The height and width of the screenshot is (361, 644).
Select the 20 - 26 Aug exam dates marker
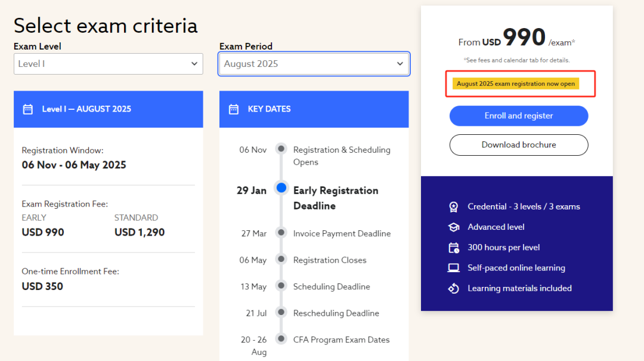[281, 339]
